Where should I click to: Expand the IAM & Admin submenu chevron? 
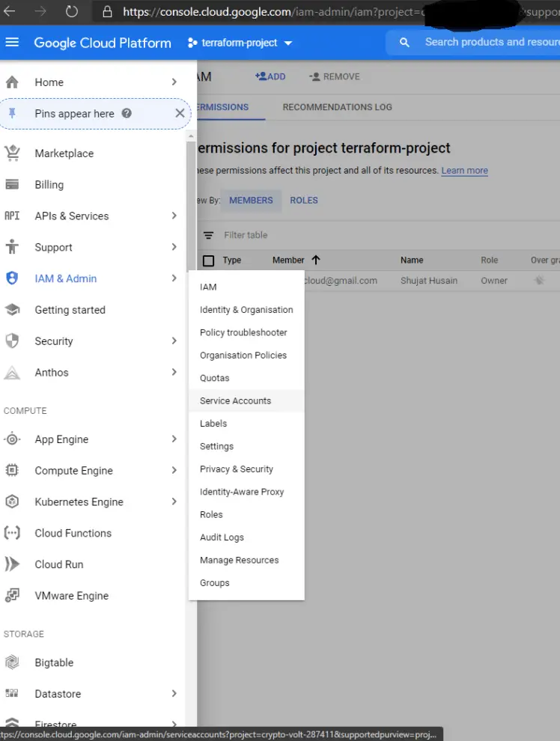[x=174, y=278]
